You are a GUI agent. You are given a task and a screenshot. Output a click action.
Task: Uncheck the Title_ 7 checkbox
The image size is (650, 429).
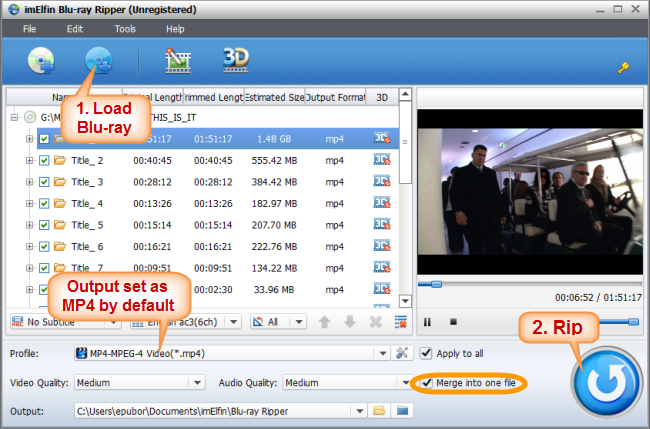pyautogui.click(x=44, y=268)
